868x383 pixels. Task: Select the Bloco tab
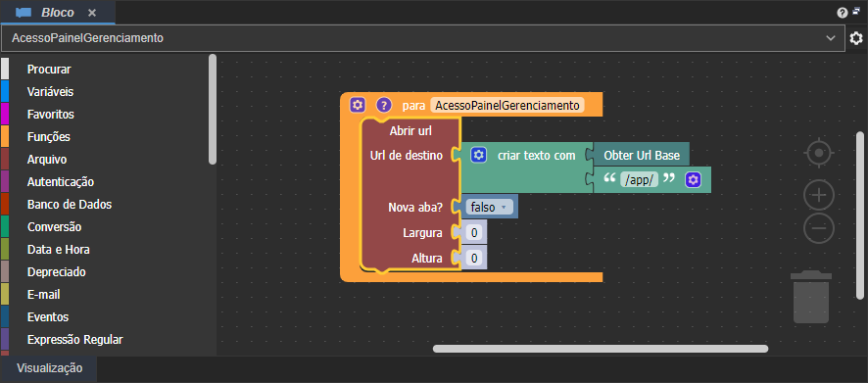[x=58, y=13]
